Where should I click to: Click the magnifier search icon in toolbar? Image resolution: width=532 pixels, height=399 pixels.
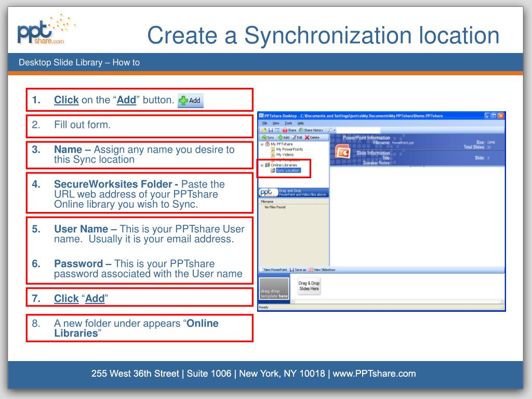329,130
